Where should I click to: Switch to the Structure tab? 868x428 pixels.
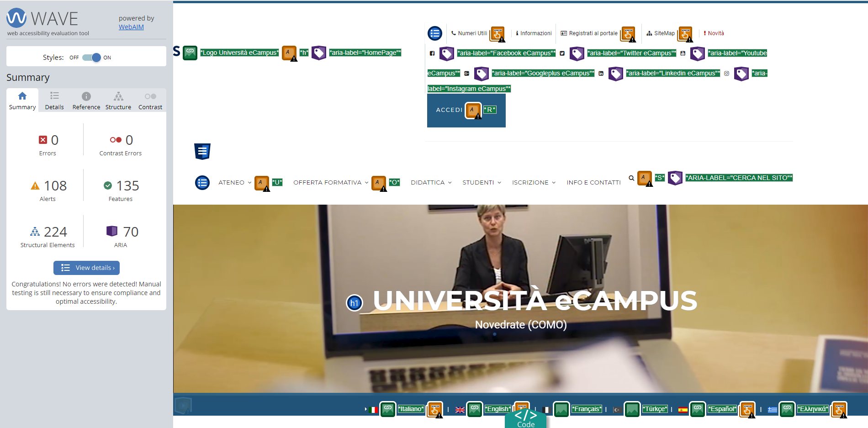point(118,101)
